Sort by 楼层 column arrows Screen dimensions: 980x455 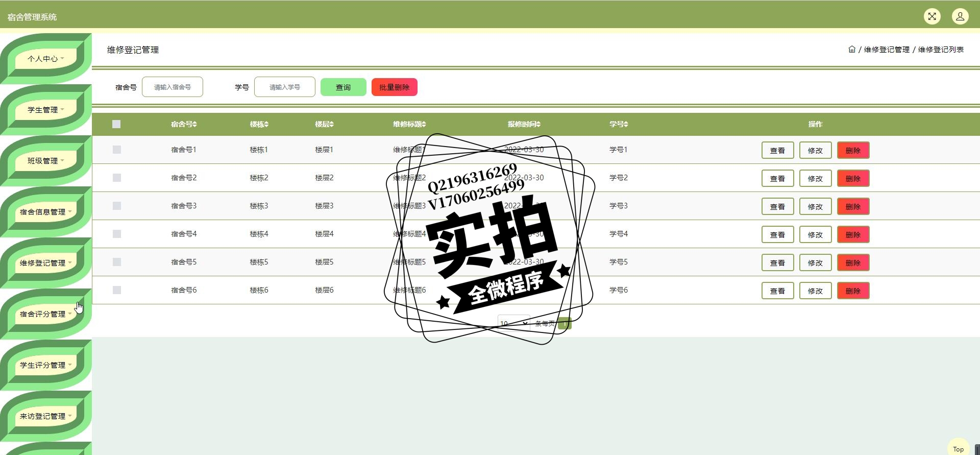pyautogui.click(x=332, y=124)
